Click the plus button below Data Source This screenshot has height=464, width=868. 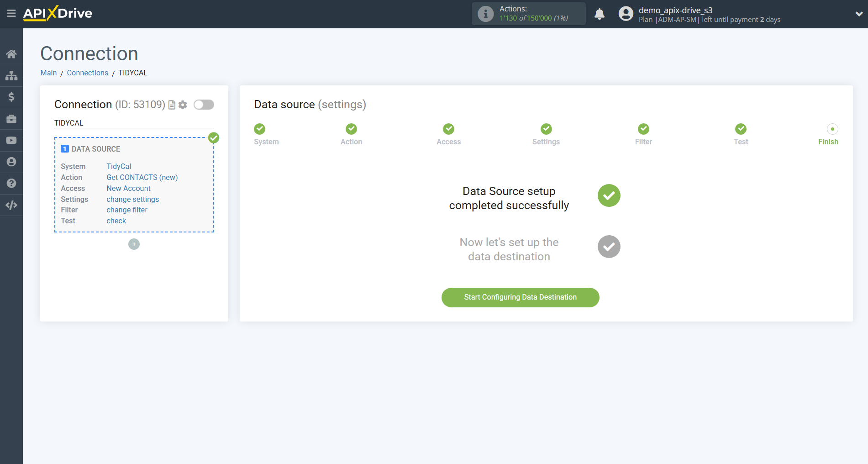point(134,244)
